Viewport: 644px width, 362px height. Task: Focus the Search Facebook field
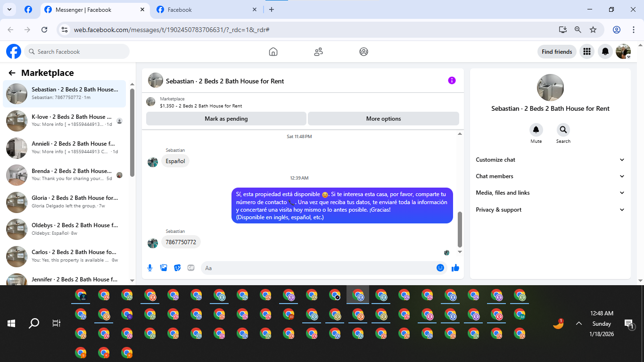(x=77, y=51)
